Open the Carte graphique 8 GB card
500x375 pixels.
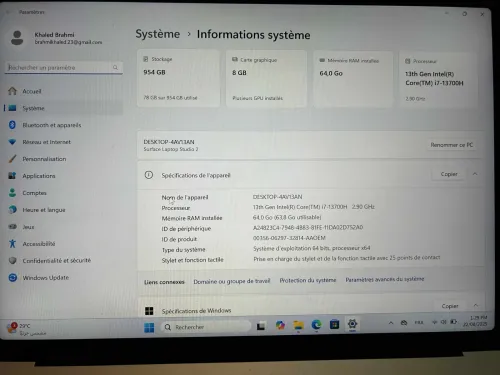click(x=266, y=79)
